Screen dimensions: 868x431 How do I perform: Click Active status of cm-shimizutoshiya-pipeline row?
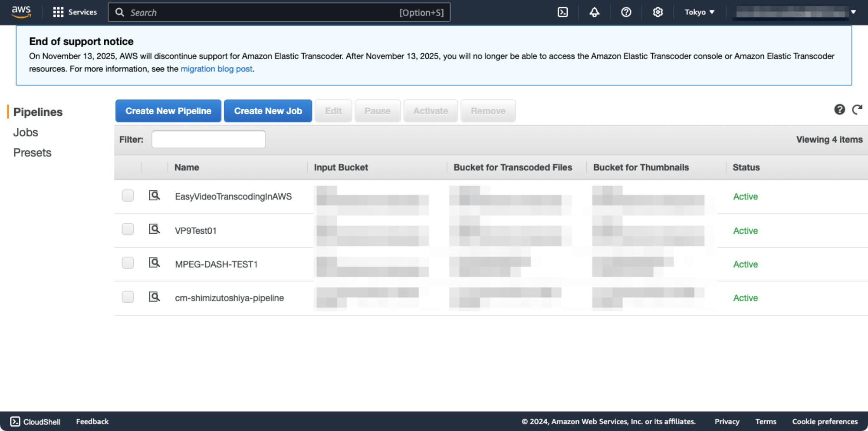pyautogui.click(x=745, y=298)
